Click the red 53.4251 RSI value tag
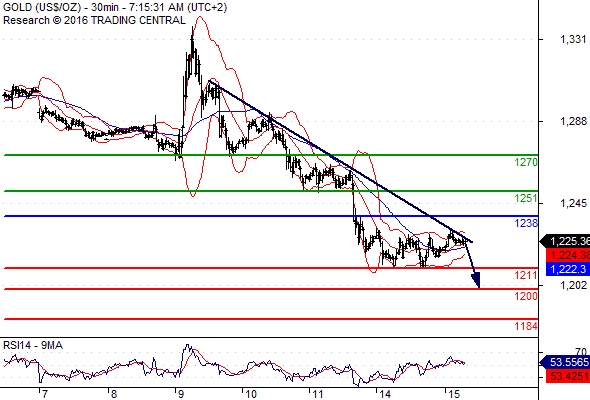 [568, 376]
